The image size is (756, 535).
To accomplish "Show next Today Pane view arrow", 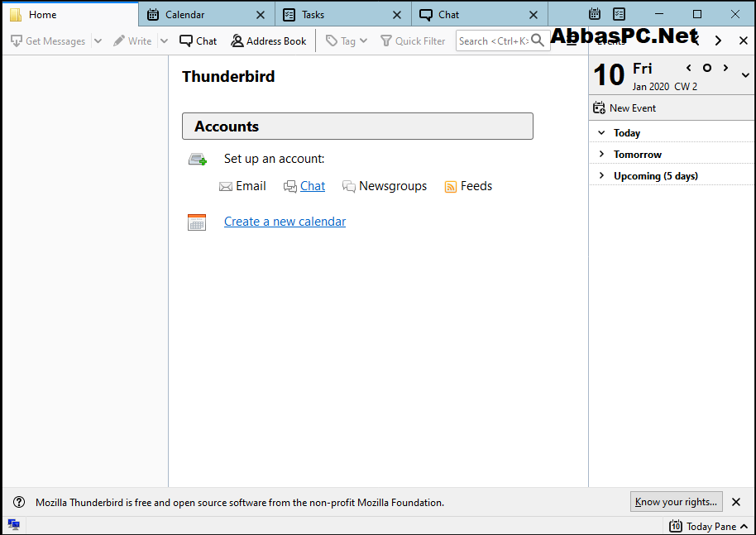I will (718, 41).
